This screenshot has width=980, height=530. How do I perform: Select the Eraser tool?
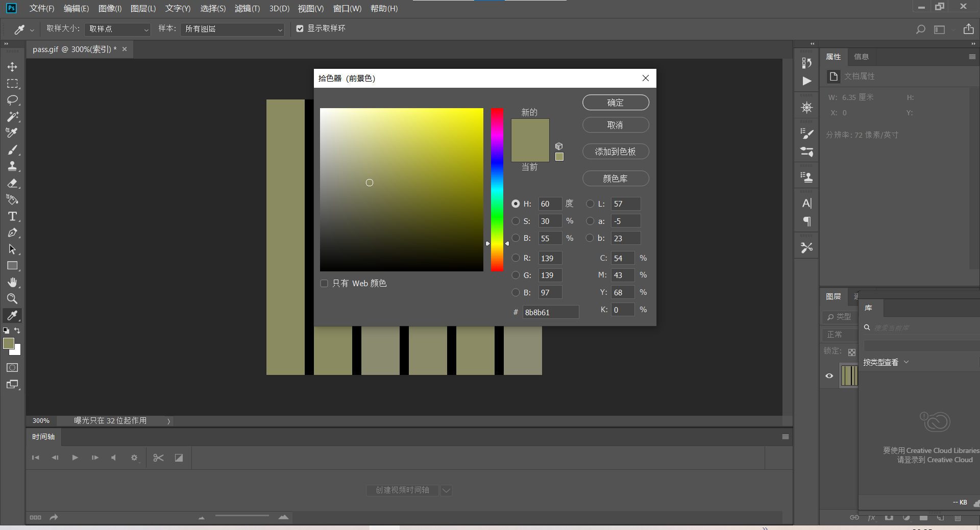pyautogui.click(x=12, y=183)
